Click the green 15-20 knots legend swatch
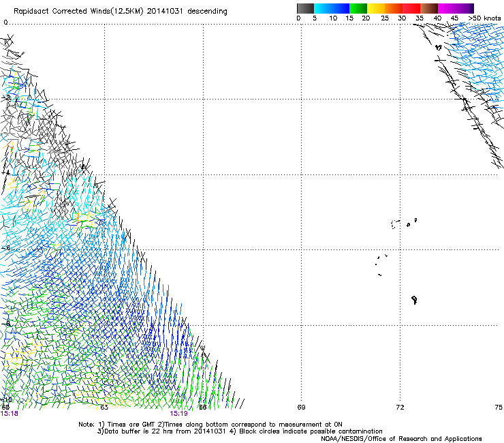504x443 pixels. click(x=358, y=8)
